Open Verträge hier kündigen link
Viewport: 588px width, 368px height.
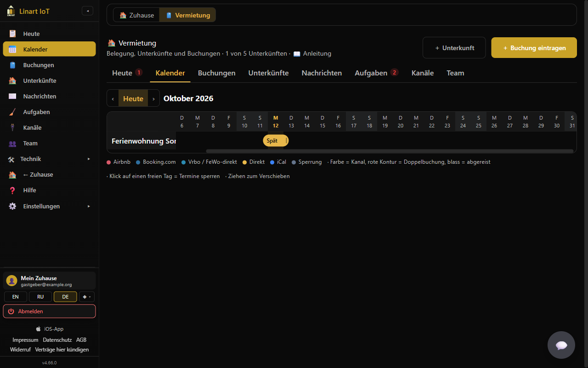click(x=62, y=350)
